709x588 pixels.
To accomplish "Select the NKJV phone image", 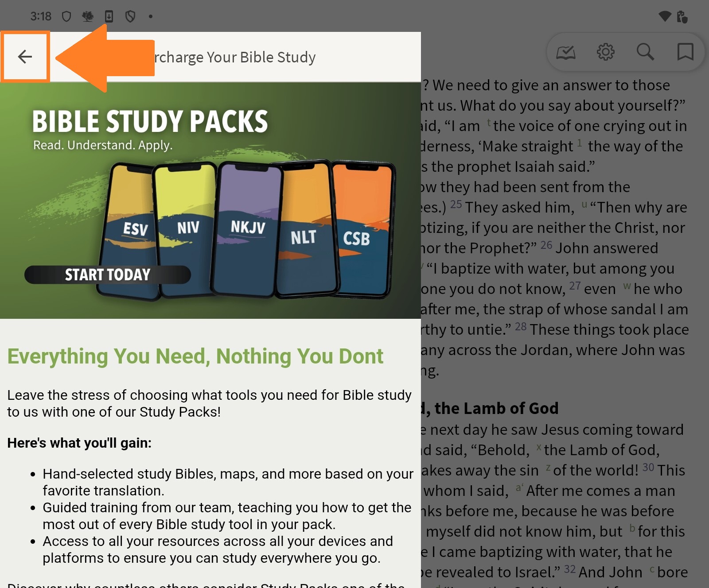I will point(246,228).
